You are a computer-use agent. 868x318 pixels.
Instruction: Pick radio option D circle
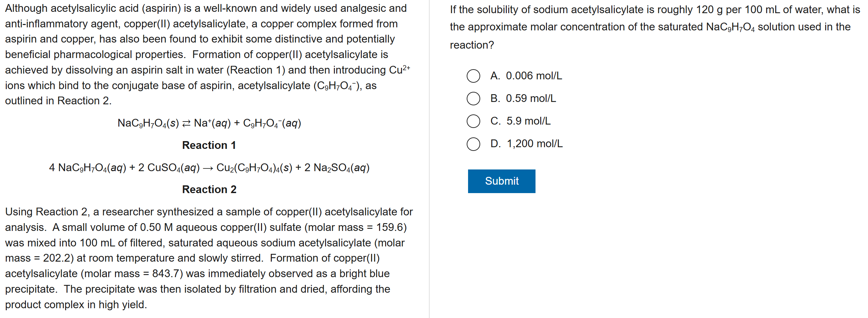pyautogui.click(x=473, y=144)
